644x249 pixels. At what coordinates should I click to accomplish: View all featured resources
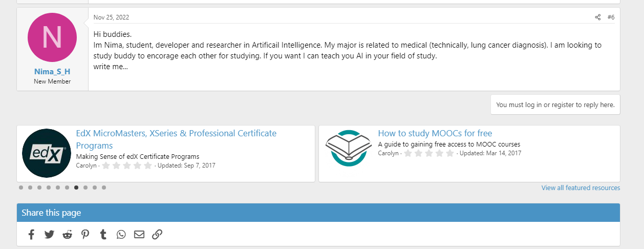581,188
